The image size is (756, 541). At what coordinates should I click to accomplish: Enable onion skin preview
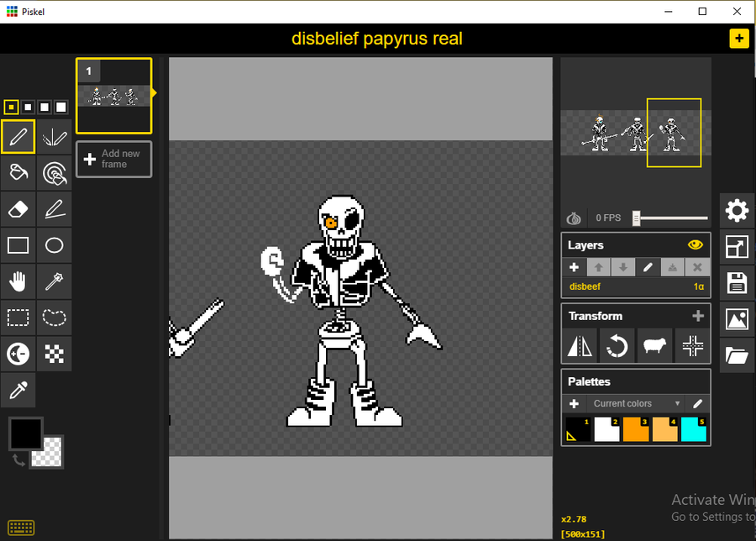click(x=574, y=218)
